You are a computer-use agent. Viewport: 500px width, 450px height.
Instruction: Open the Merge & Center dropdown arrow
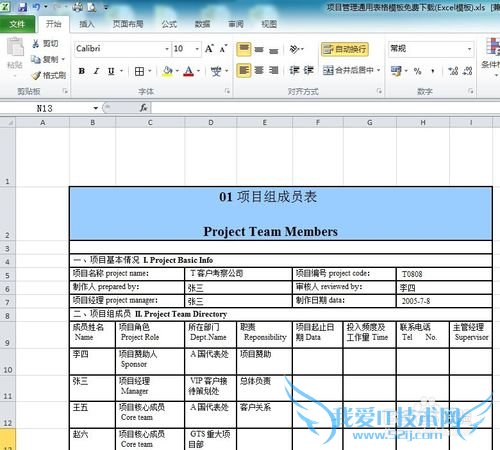pos(379,70)
